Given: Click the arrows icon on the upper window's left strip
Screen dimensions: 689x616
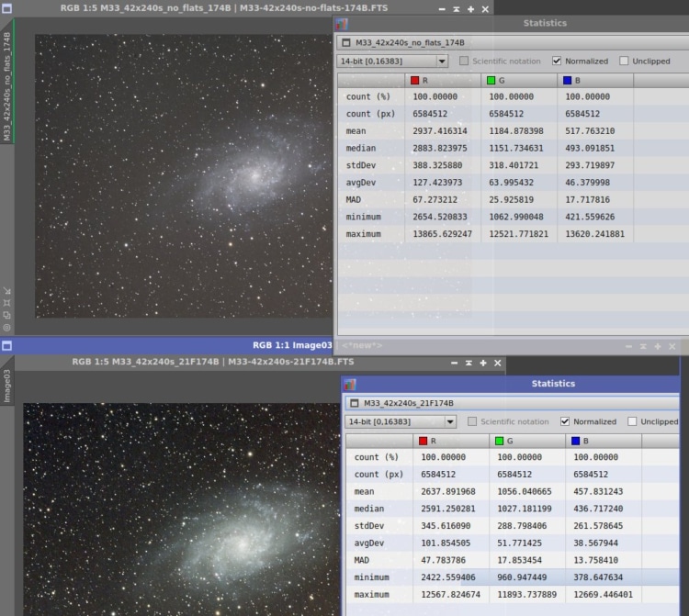Looking at the screenshot, I should (x=7, y=291).
